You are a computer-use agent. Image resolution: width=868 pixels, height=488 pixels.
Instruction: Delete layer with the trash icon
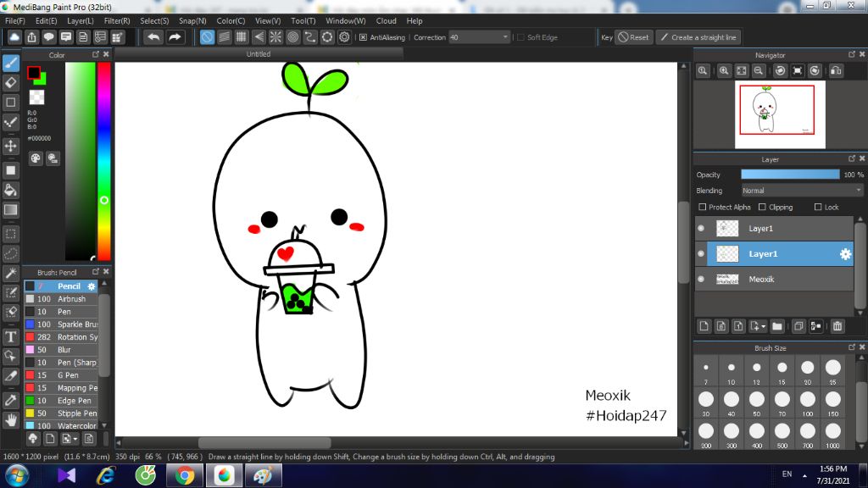coord(837,326)
